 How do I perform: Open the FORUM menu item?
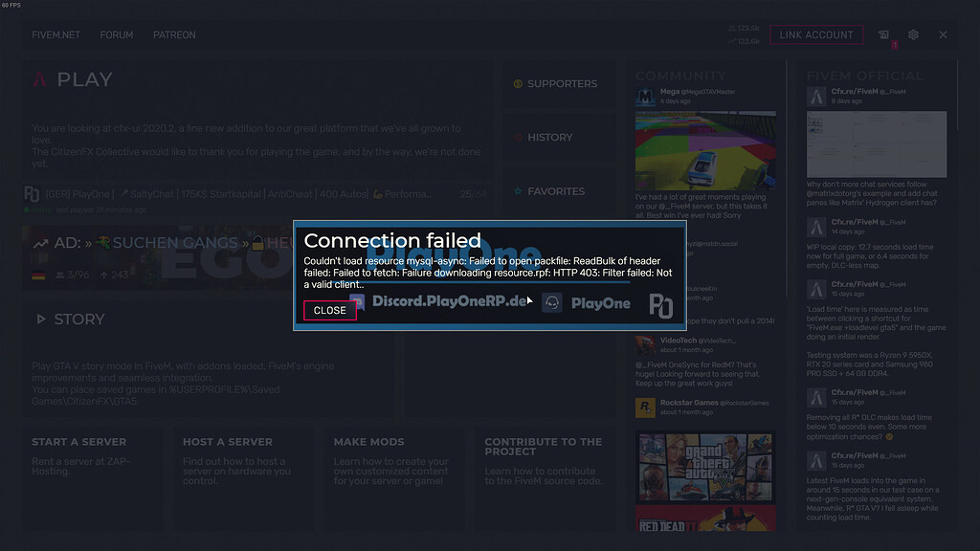[116, 35]
